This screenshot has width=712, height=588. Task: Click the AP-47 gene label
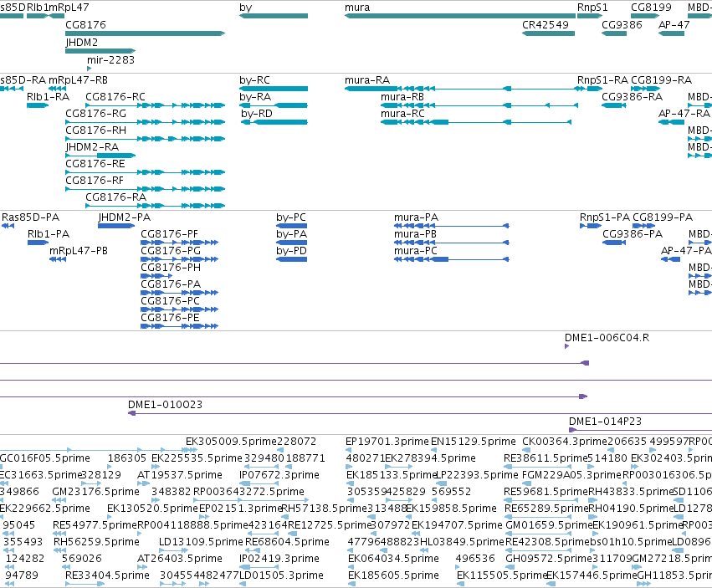(674, 24)
